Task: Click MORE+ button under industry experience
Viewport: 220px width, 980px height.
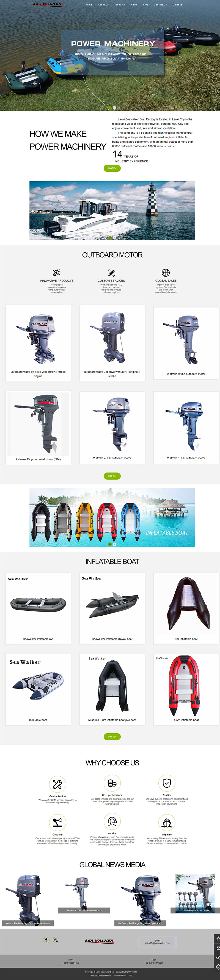Action: tap(112, 168)
